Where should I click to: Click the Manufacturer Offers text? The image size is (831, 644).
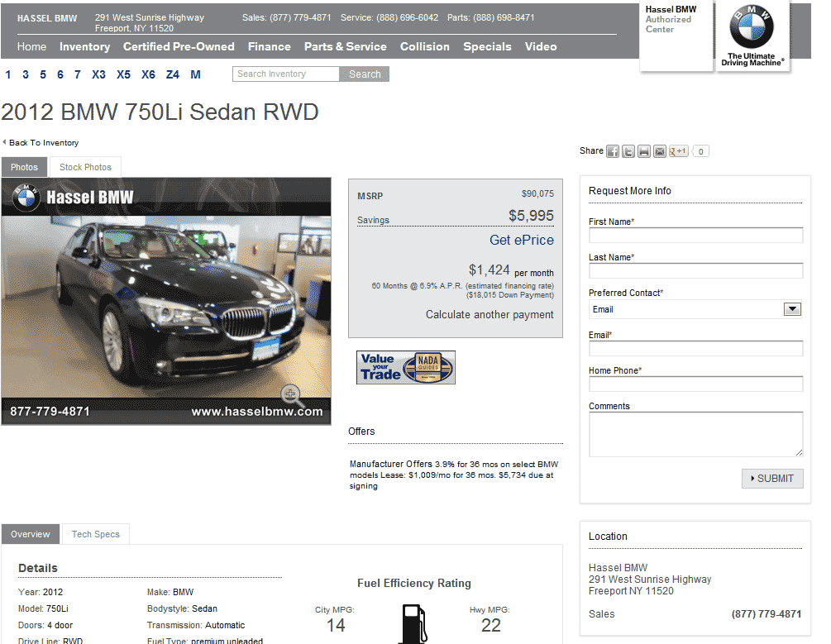pos(454,475)
